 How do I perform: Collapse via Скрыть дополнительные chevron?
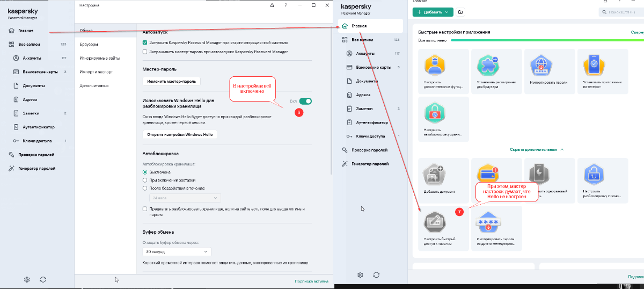pos(562,149)
